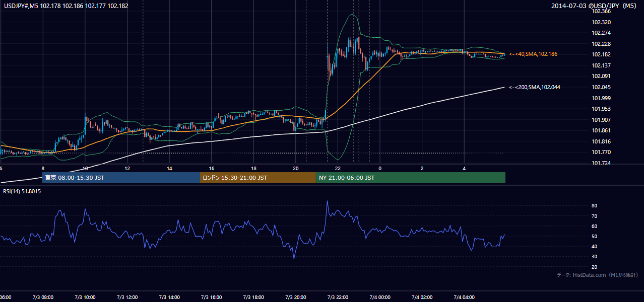Click the 2014-07-03 USD/JPY (M5) chart title
The image size is (644, 302).
[x=595, y=6]
